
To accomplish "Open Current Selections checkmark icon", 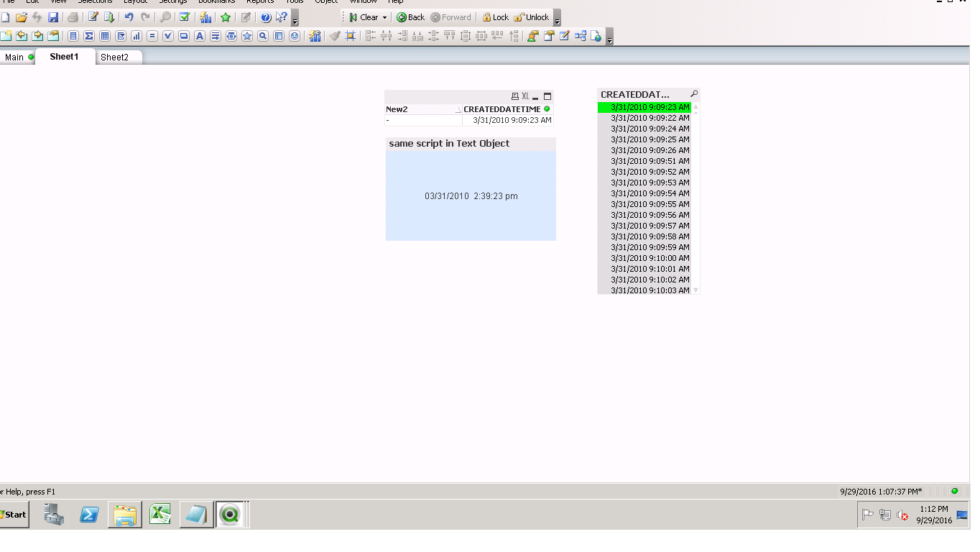I will click(x=185, y=17).
